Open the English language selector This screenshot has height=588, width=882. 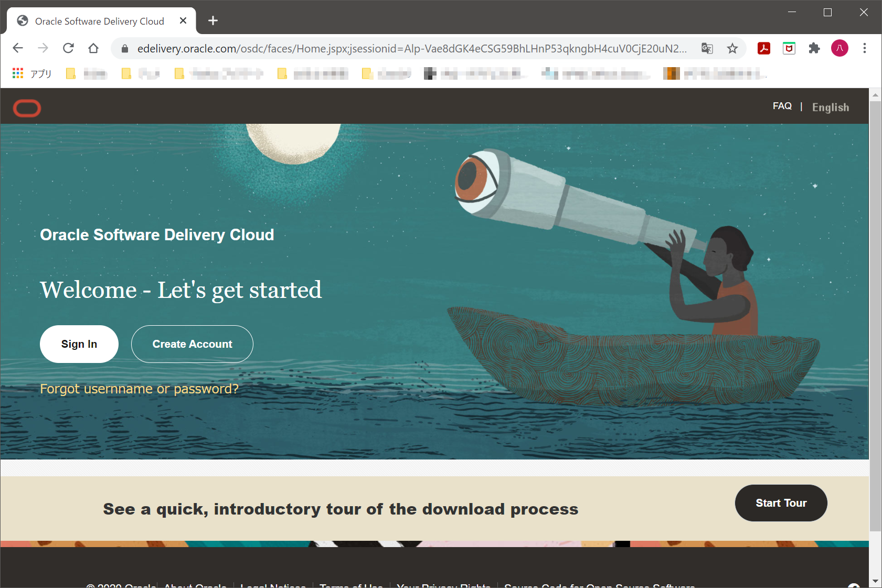831,107
